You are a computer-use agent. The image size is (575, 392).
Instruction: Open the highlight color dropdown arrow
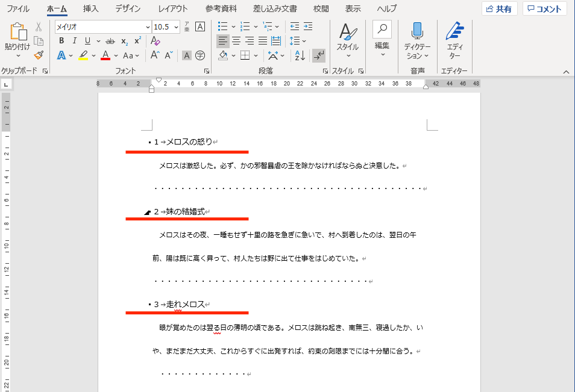[93, 55]
